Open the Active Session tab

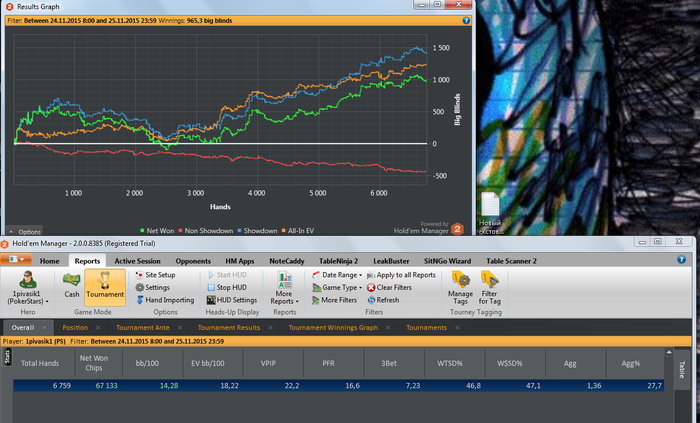[x=137, y=261]
